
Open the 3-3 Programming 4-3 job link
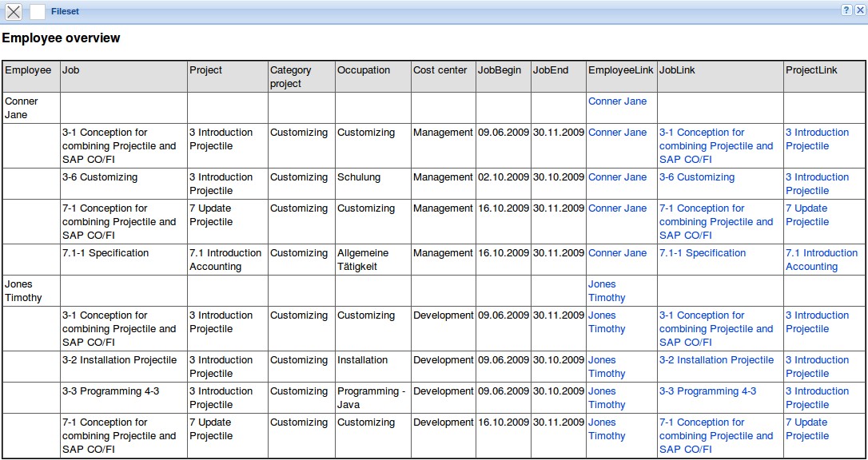pyautogui.click(x=707, y=391)
